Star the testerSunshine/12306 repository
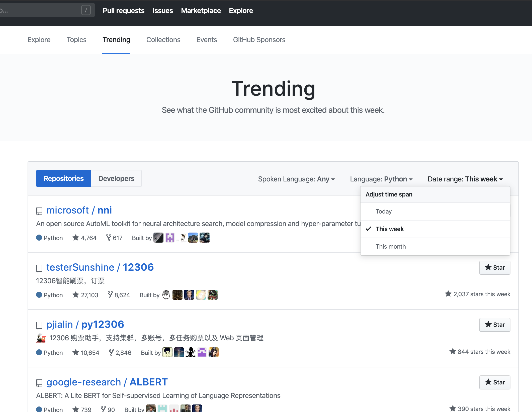 coord(494,267)
